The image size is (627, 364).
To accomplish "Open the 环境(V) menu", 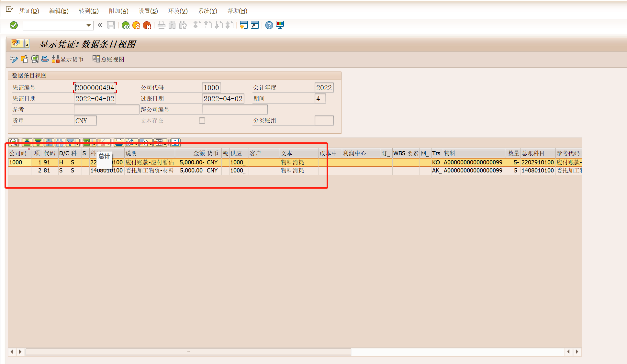I will click(178, 11).
